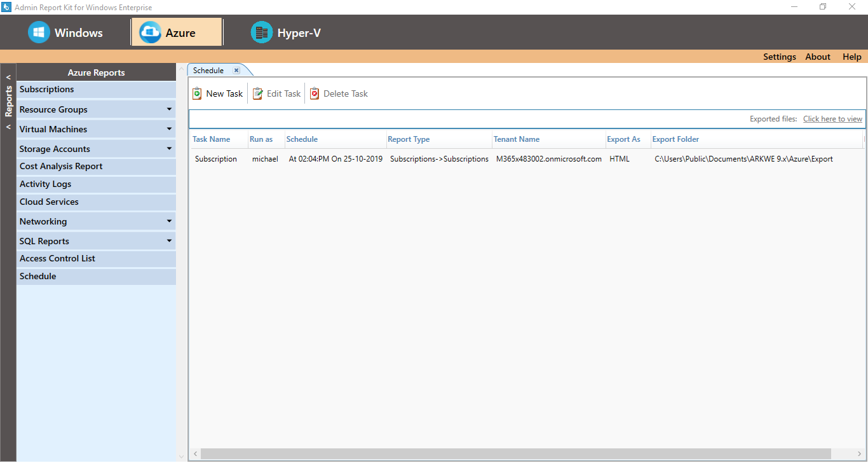Image resolution: width=868 pixels, height=463 pixels.
Task: Sort by Export Folder column header
Action: (675, 139)
